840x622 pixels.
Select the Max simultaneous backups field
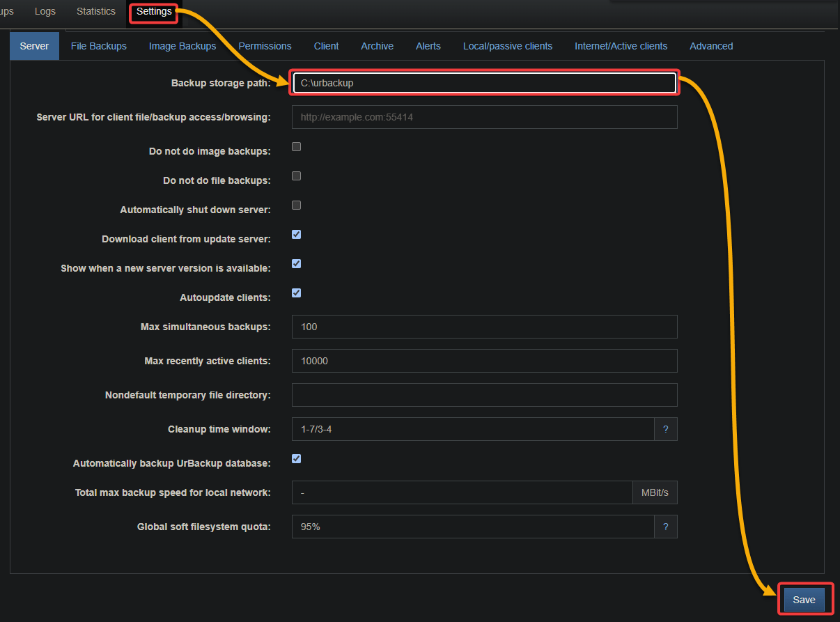(x=484, y=327)
